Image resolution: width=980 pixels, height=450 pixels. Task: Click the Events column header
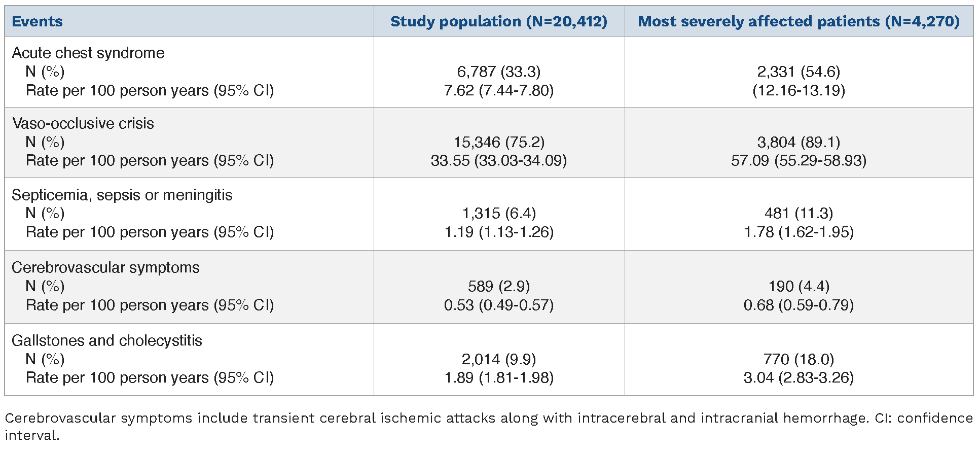(x=37, y=22)
